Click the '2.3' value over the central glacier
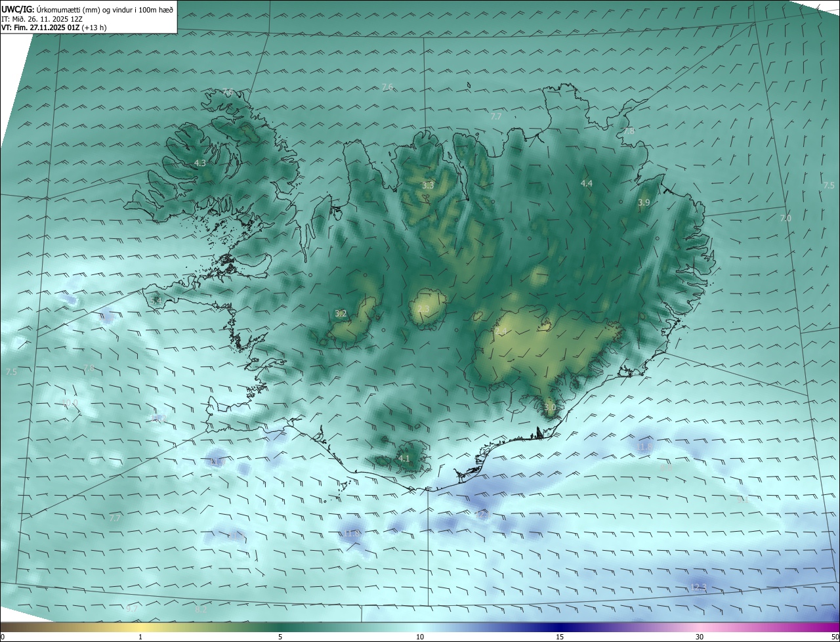This screenshot has width=840, height=642. [x=423, y=309]
